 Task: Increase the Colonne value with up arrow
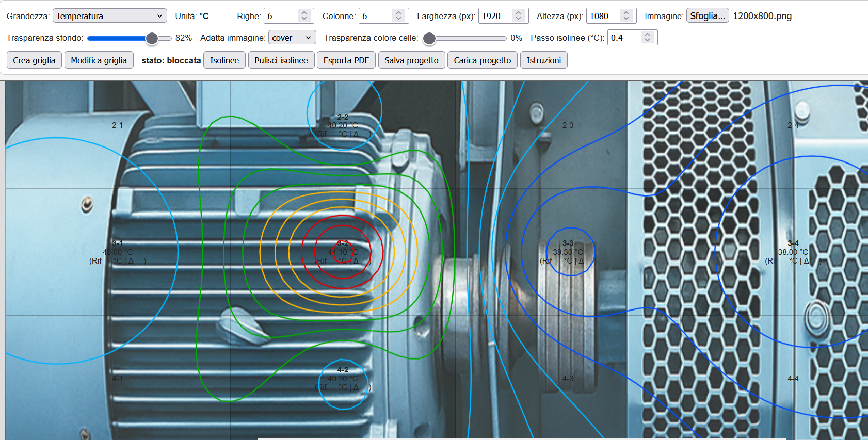point(399,13)
